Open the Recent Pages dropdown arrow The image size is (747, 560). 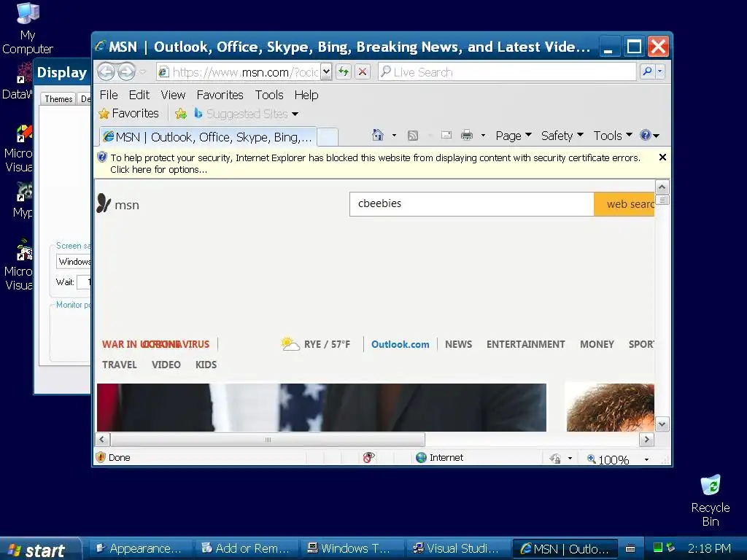[142, 72]
